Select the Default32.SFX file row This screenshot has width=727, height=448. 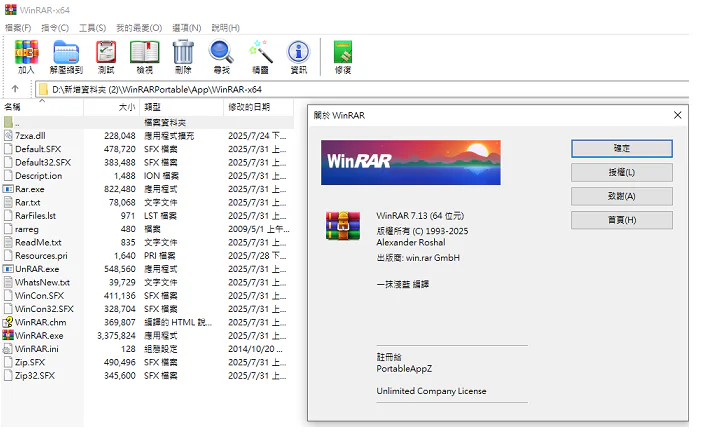tap(147, 162)
